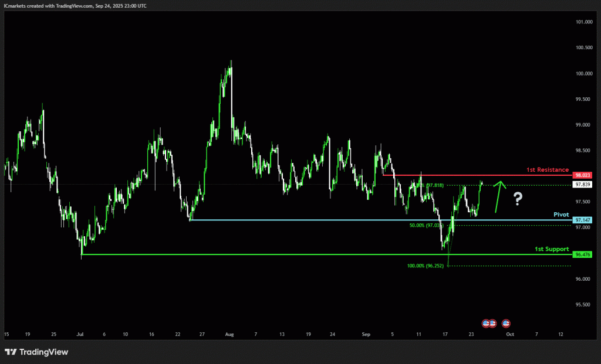
Task: Click the red 98.023 resistance price tag
Action: (582, 175)
